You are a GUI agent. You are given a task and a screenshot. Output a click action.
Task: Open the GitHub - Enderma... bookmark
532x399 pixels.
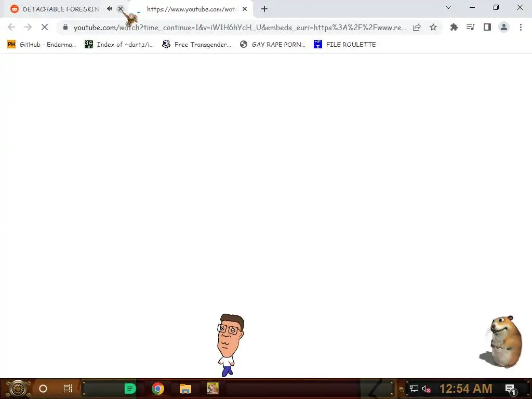pyautogui.click(x=42, y=45)
